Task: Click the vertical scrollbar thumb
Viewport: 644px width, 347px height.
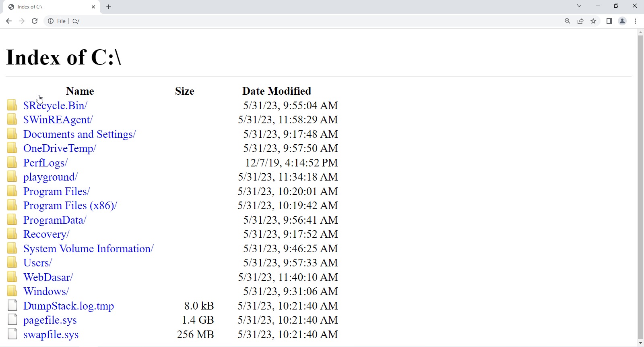Action: pyautogui.click(x=640, y=185)
